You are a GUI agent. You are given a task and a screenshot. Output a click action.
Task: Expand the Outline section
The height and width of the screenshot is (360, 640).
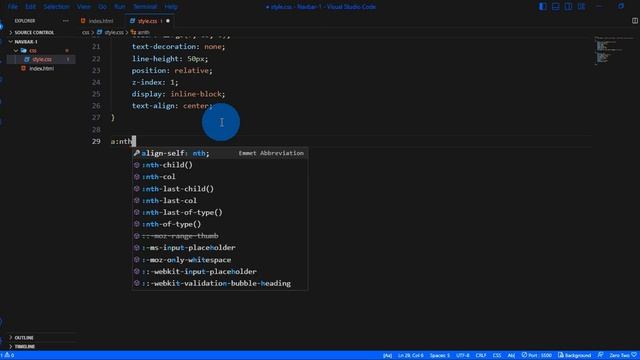tap(24, 338)
